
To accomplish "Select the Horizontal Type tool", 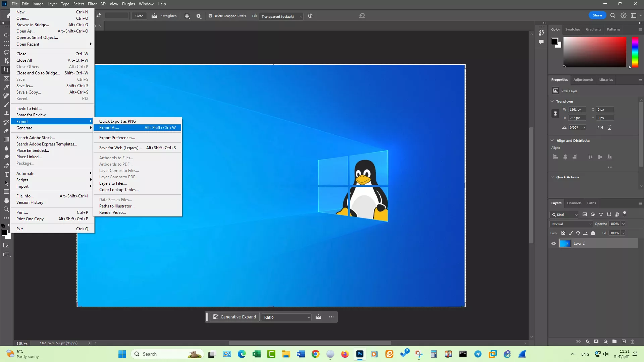I will [6, 174].
